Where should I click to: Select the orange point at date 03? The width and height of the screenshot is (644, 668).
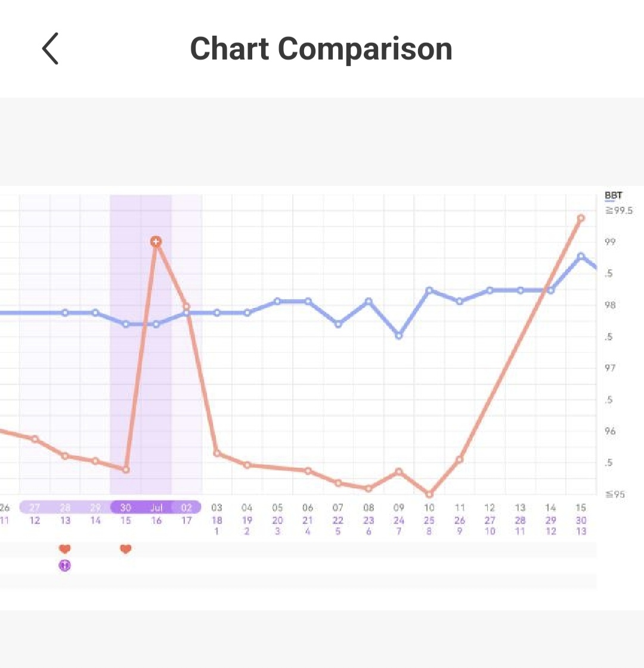(216, 453)
